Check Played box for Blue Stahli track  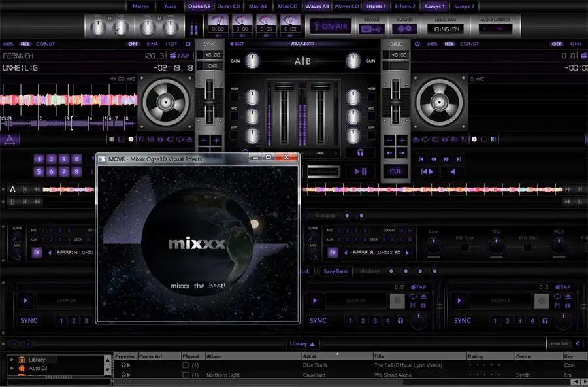pyautogui.click(x=186, y=365)
